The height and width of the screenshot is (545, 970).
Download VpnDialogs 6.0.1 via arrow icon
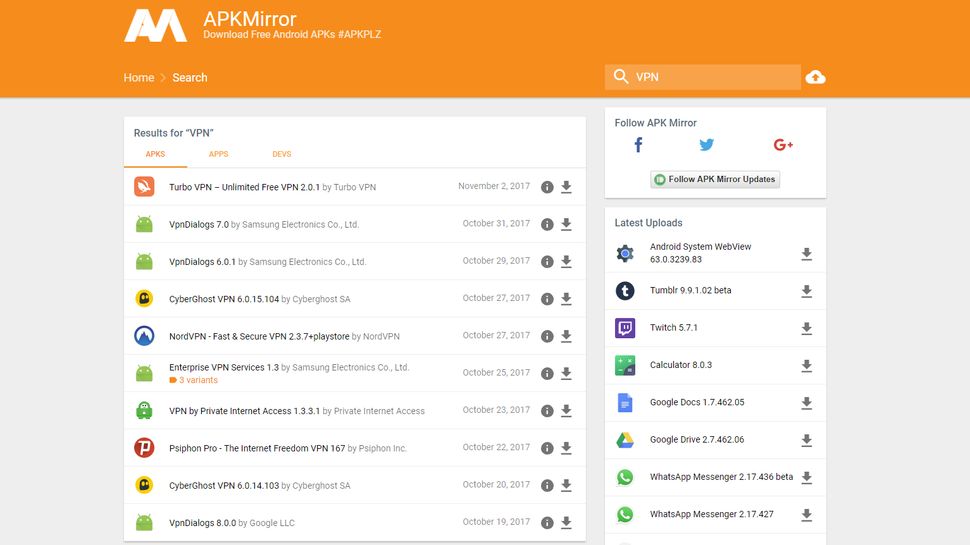pyautogui.click(x=566, y=262)
